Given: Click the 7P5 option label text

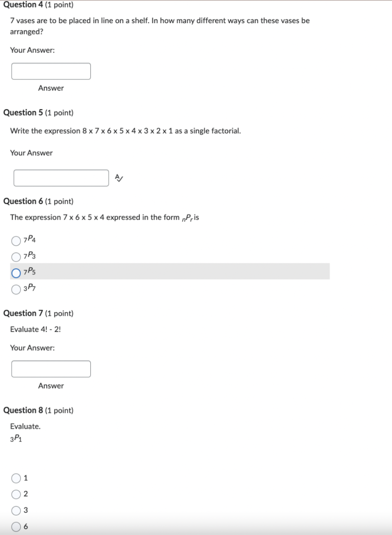Looking at the screenshot, I should pos(29,272).
